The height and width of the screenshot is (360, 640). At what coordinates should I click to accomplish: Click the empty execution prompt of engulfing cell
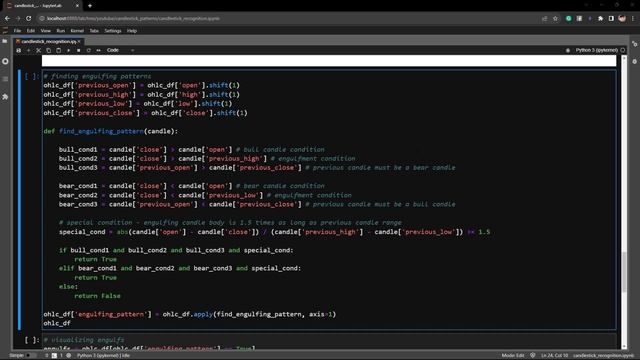(31, 76)
